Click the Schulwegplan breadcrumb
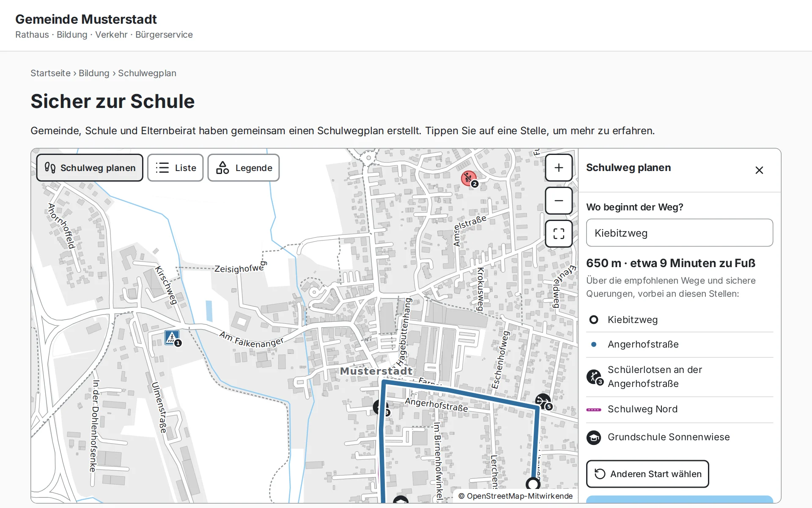 pos(147,73)
